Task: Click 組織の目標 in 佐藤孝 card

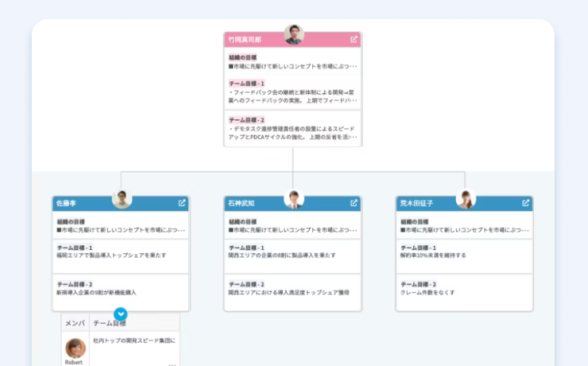Action: [71, 221]
